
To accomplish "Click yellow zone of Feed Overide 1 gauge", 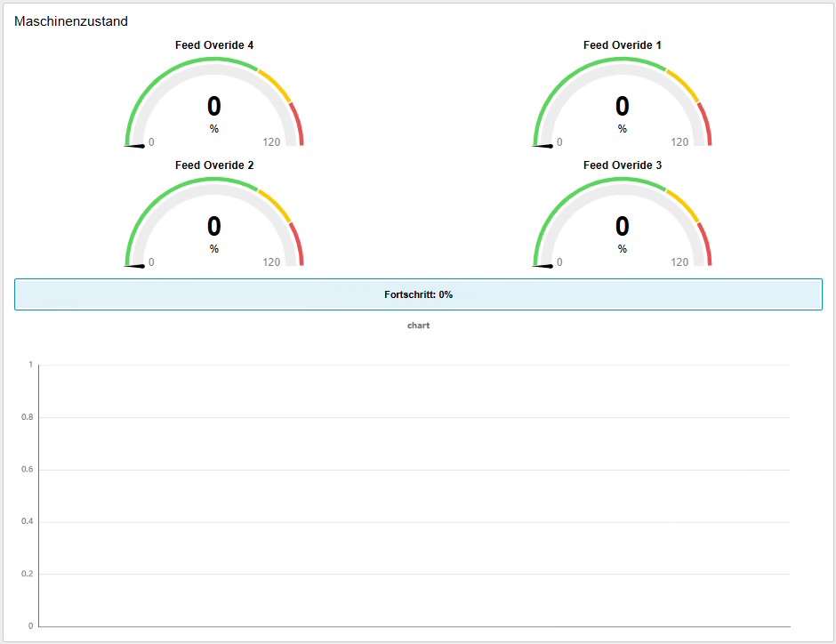I will coord(683,85).
